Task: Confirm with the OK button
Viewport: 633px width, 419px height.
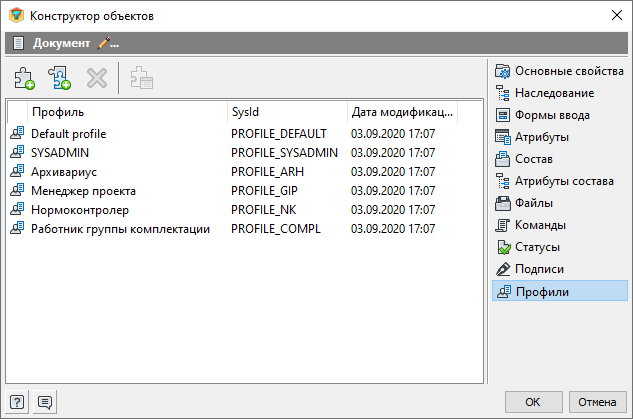Action: [x=533, y=402]
